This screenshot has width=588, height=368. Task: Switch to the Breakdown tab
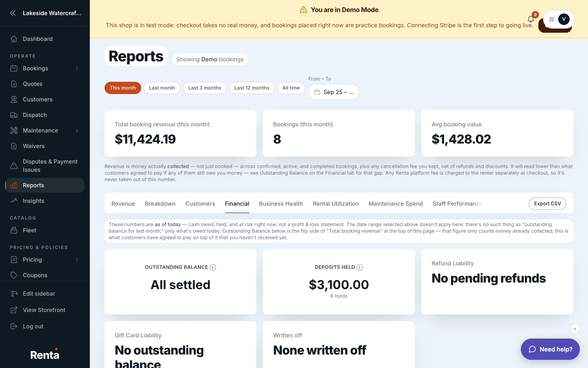160,204
